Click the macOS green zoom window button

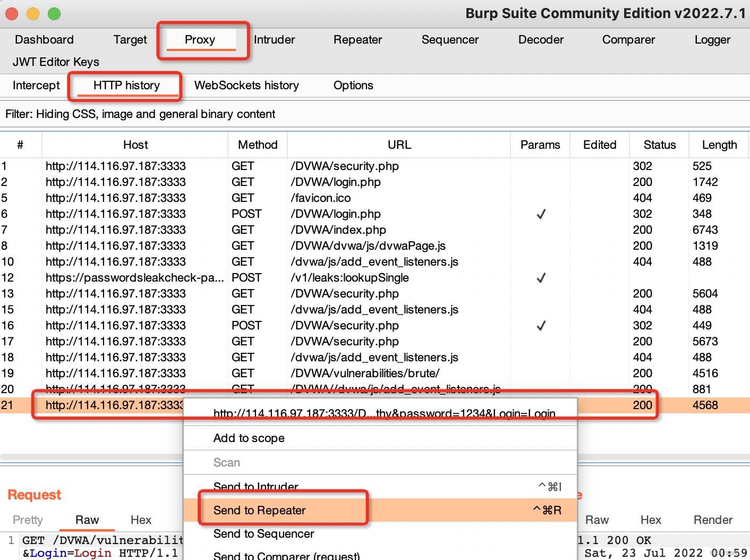coord(54,14)
